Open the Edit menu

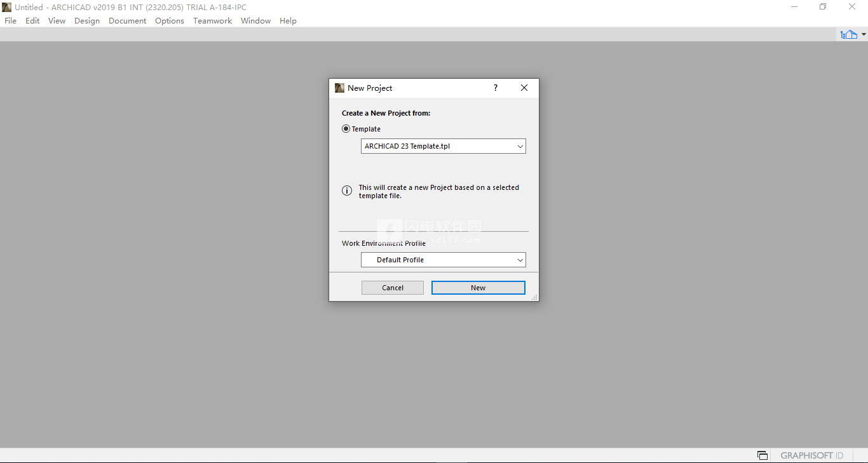click(32, 20)
